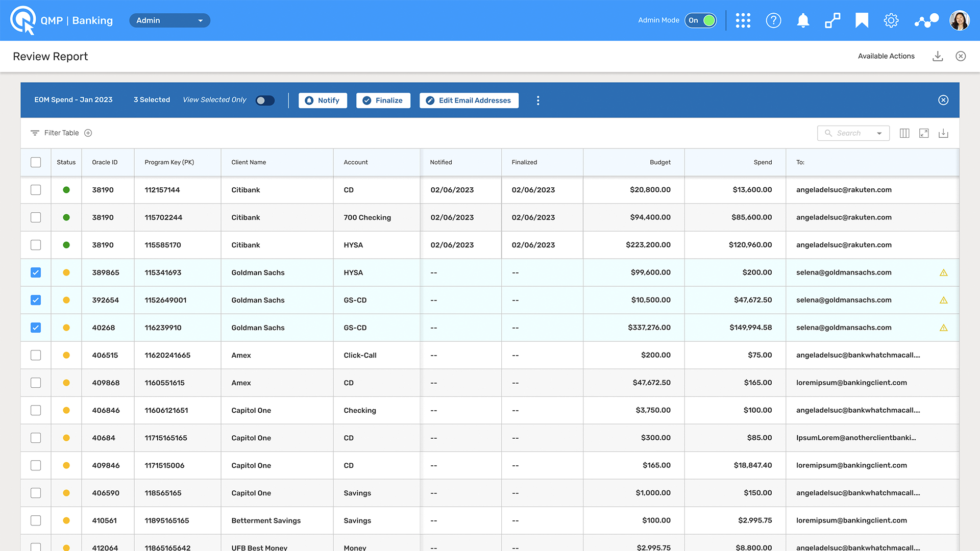Click warning icon on Oracle ID 389865 row
Viewport: 980px width, 551px height.
(x=944, y=273)
